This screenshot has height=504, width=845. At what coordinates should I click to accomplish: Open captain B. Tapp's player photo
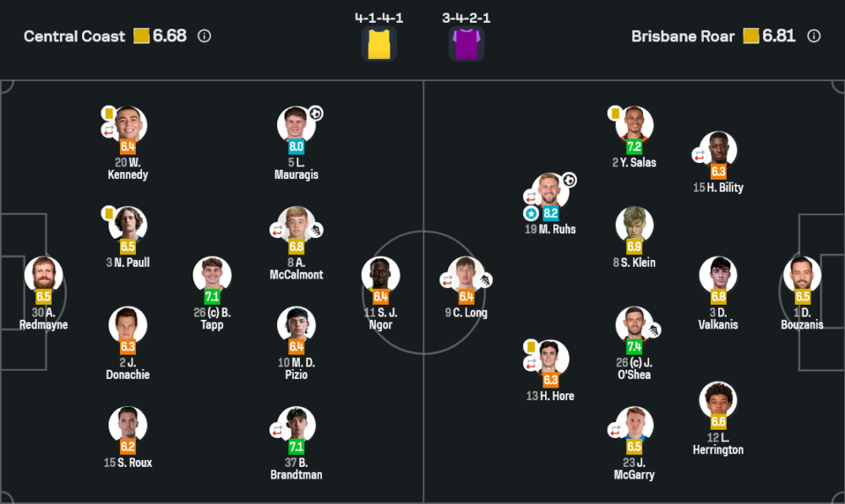coord(212,274)
